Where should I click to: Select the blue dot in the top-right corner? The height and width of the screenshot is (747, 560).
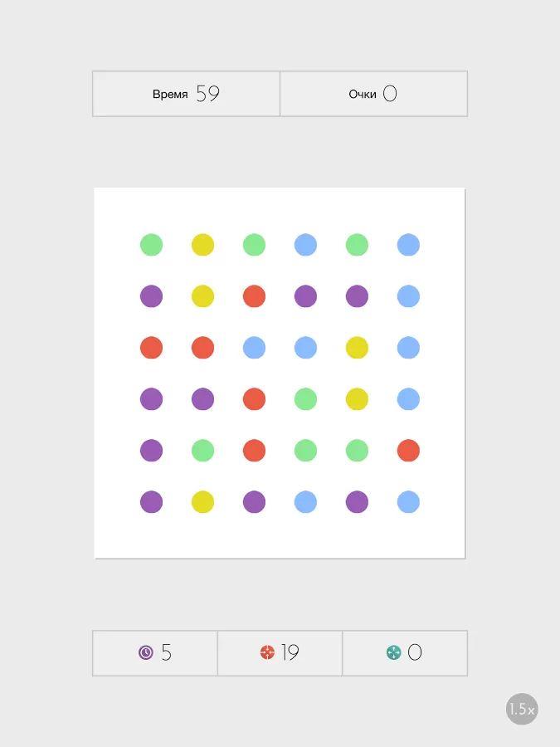(x=408, y=245)
